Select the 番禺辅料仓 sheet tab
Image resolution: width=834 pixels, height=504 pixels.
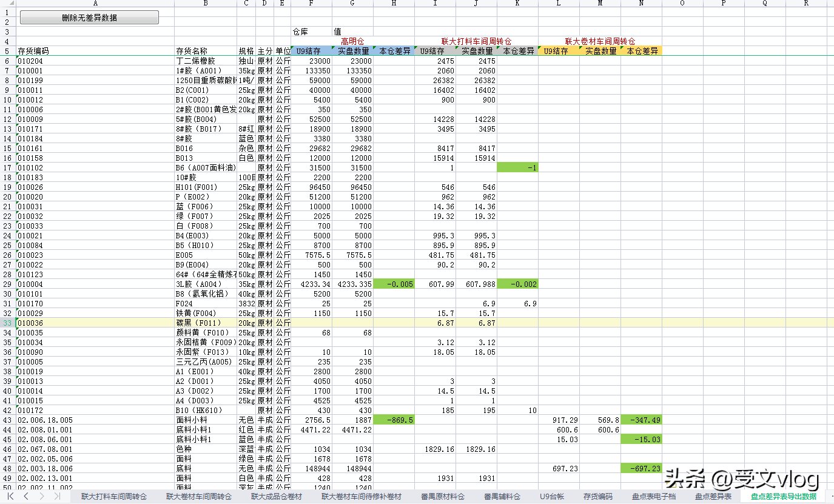coord(502,496)
